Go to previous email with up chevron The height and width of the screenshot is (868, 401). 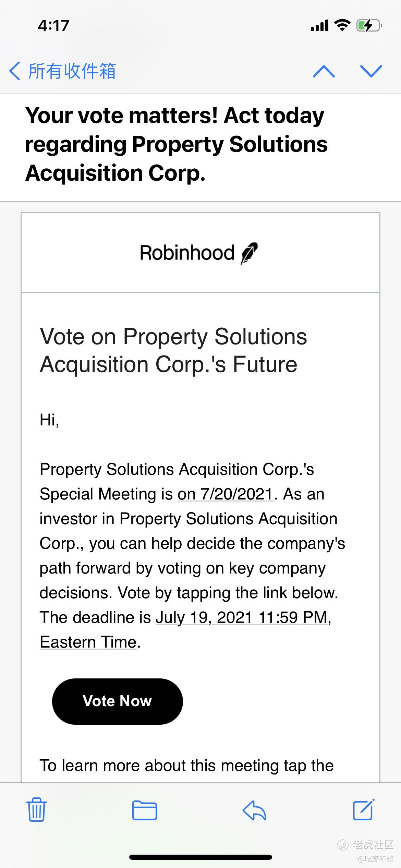(324, 71)
